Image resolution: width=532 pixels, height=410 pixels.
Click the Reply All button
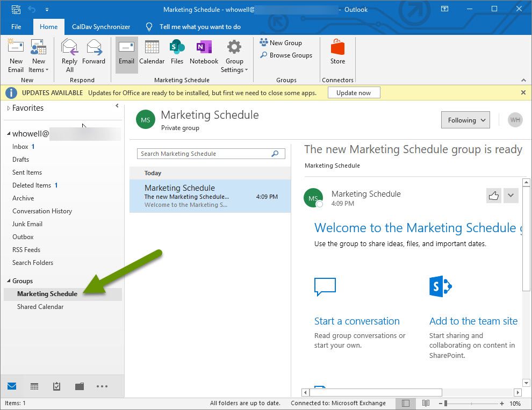click(70, 55)
